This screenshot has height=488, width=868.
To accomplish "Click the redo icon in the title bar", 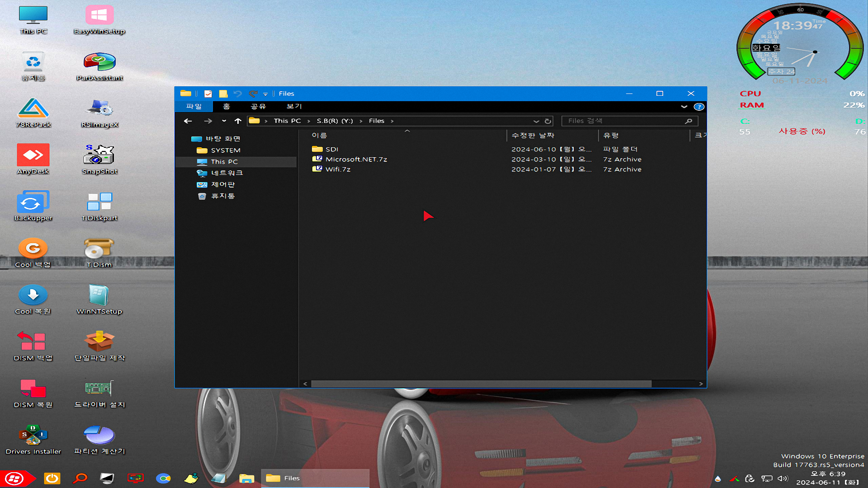I will (x=253, y=94).
